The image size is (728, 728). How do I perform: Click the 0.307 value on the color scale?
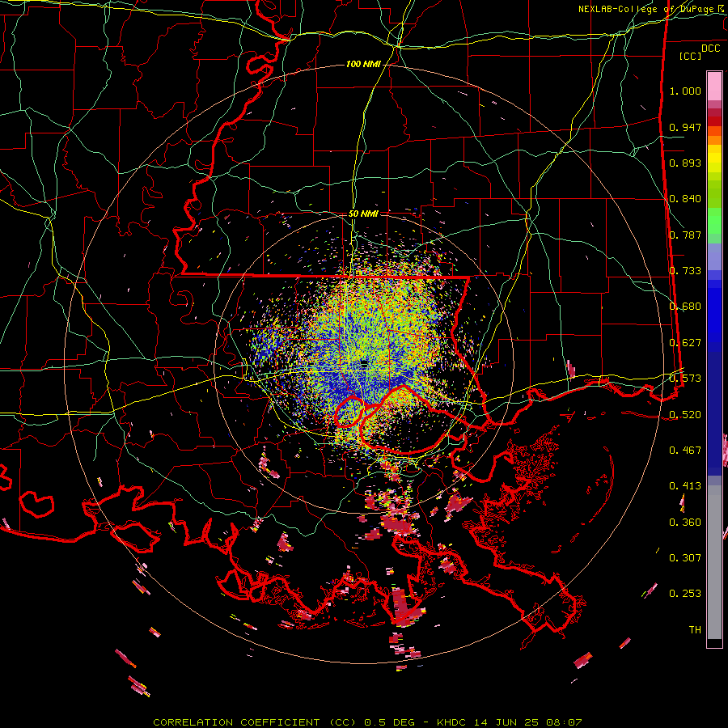tap(685, 557)
